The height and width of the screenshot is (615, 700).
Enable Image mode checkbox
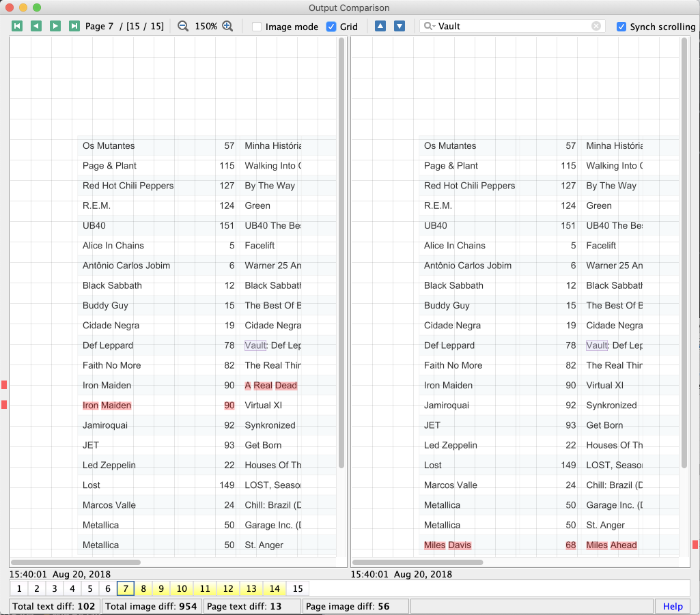point(257,27)
